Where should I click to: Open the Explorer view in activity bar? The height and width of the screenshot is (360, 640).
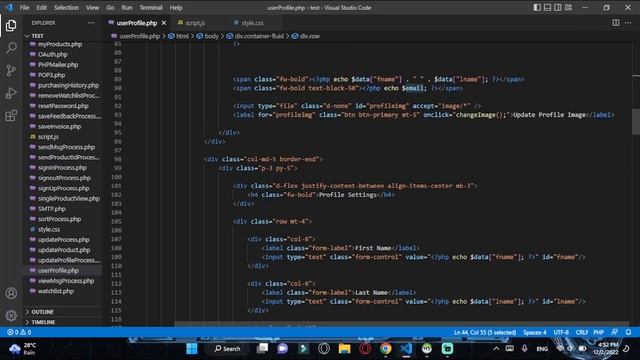tap(11, 26)
